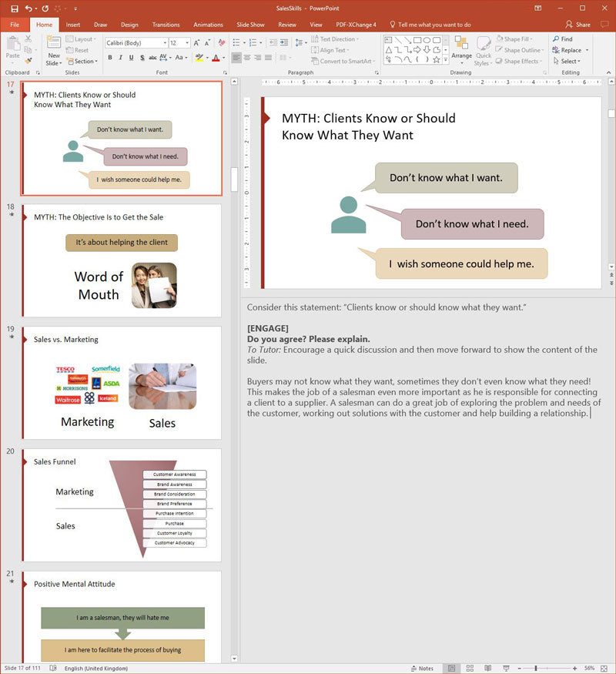Select the five-point star shape

437,60
